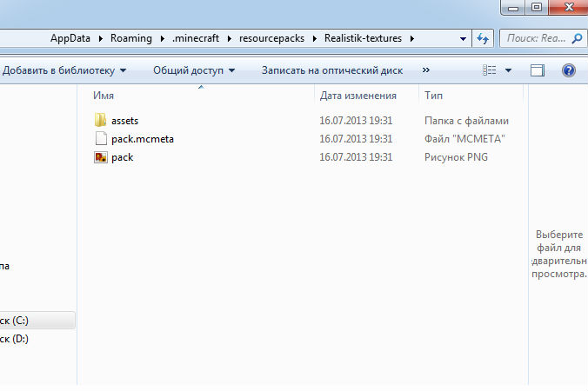The height and width of the screenshot is (391, 588).
Task: Select the pack file name
Action: pyautogui.click(x=123, y=157)
